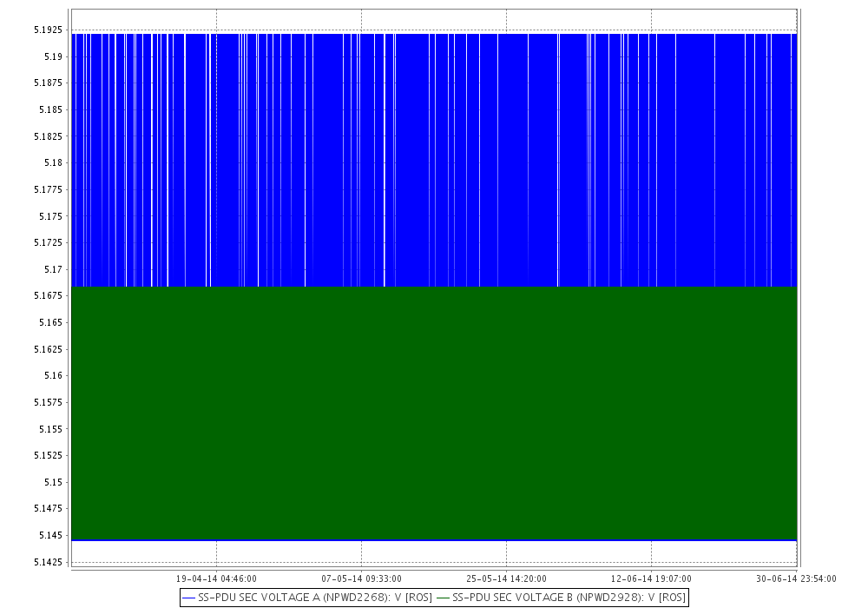
Task: Click y-axis value 5.1575
Action: pyautogui.click(x=48, y=402)
